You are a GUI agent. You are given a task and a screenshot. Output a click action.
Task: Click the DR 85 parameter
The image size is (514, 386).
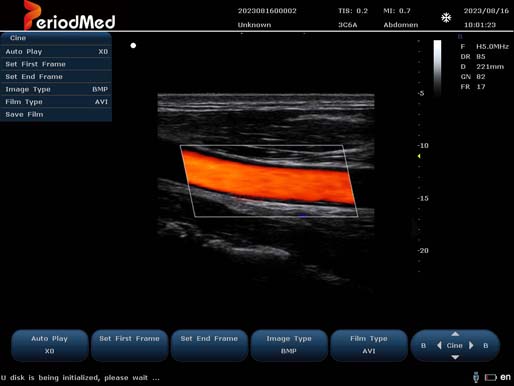(473, 57)
